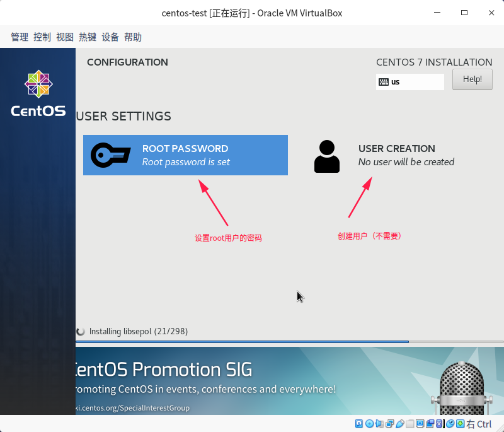The width and height of the screenshot is (504, 432).
Task: Click the us keyboard layout field
Action: tap(410, 82)
